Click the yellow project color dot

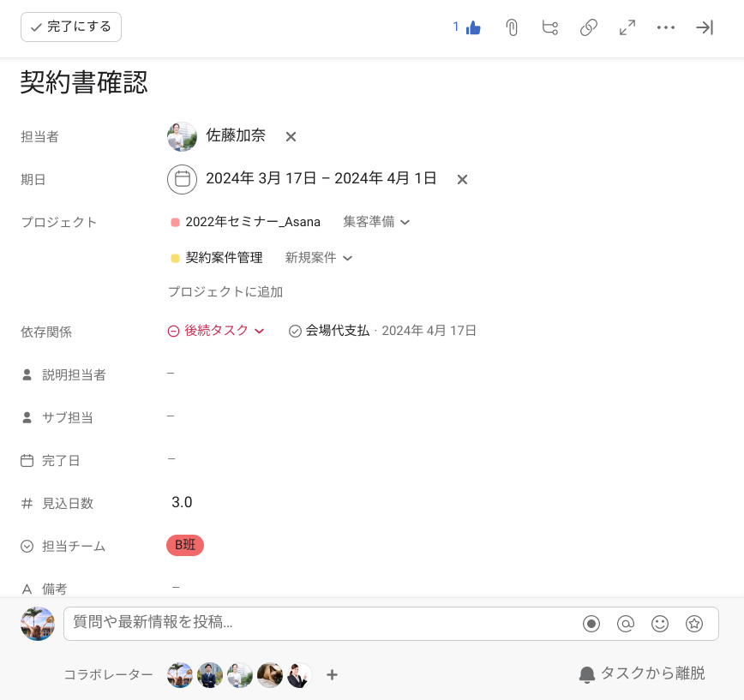(x=175, y=258)
